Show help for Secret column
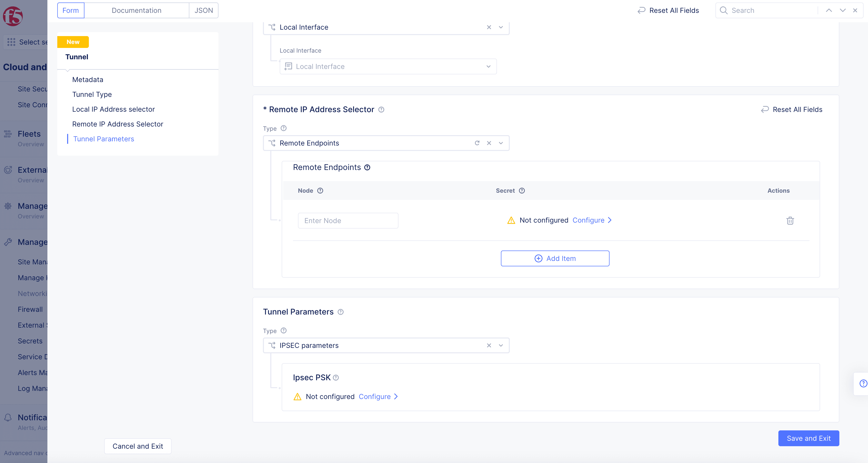Screen dimensions: 868x463 [x=522, y=190]
